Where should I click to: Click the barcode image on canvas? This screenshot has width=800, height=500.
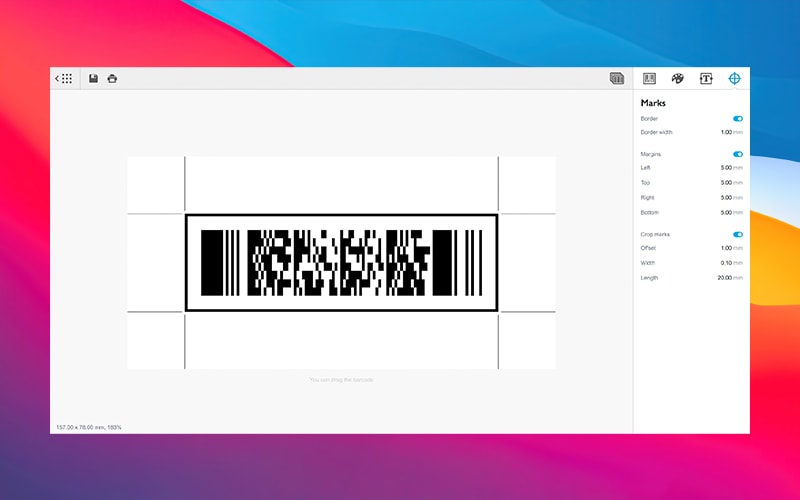click(341, 262)
